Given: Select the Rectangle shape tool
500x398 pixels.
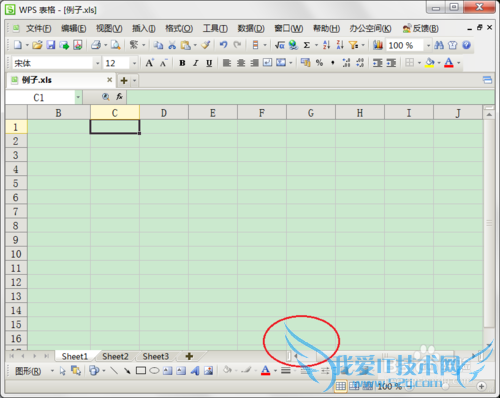Looking at the screenshot, I should point(141,371).
